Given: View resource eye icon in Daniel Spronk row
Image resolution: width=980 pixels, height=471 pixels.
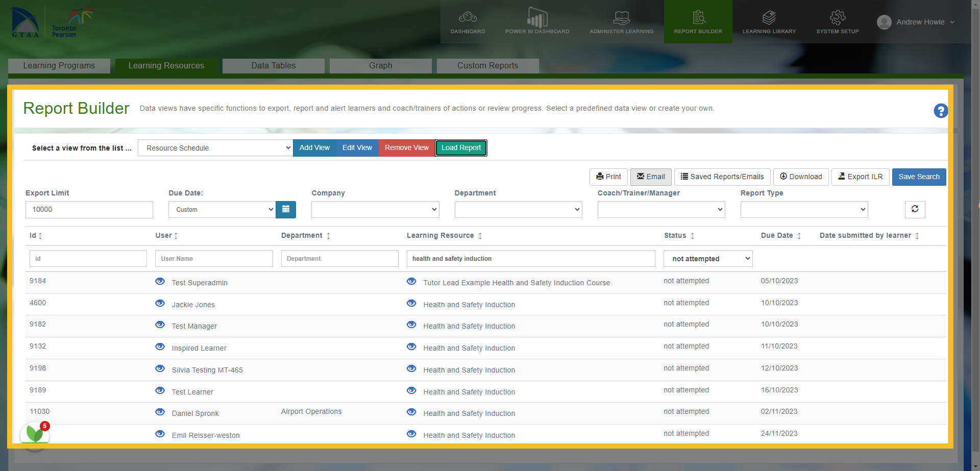Looking at the screenshot, I should click(411, 412).
